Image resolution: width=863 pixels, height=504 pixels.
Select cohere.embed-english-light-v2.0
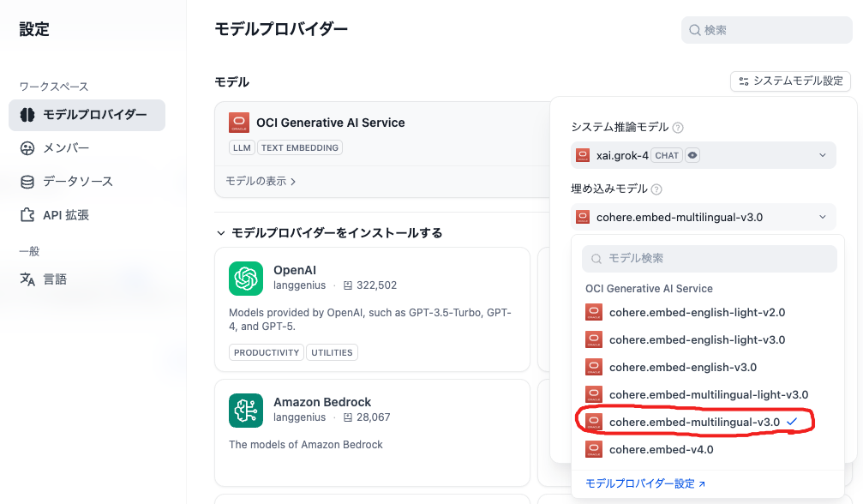tap(708, 313)
